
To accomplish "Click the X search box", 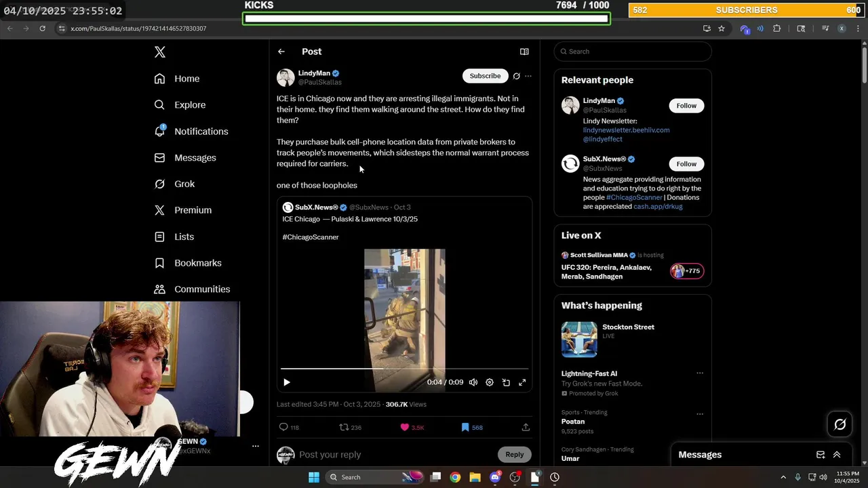I will [x=633, y=52].
